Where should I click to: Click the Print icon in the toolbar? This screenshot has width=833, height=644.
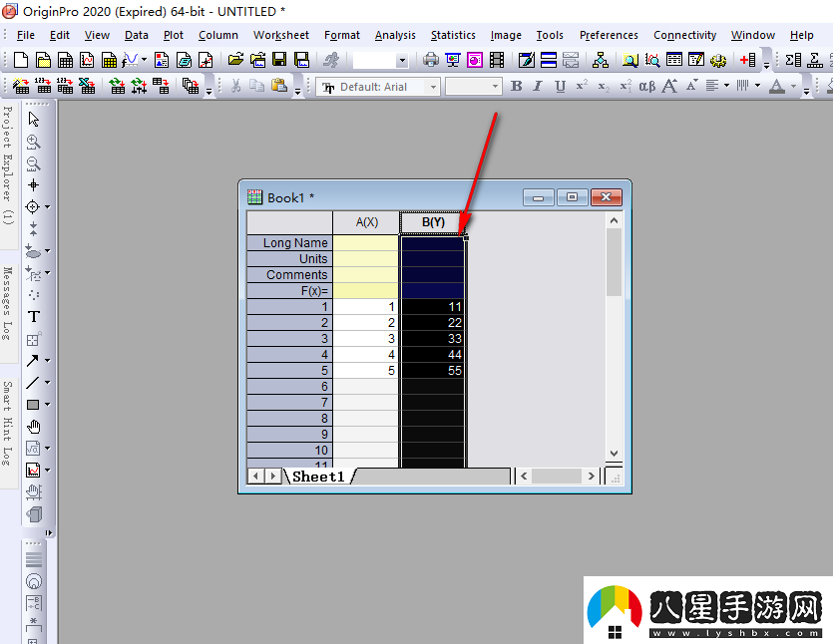tap(430, 60)
